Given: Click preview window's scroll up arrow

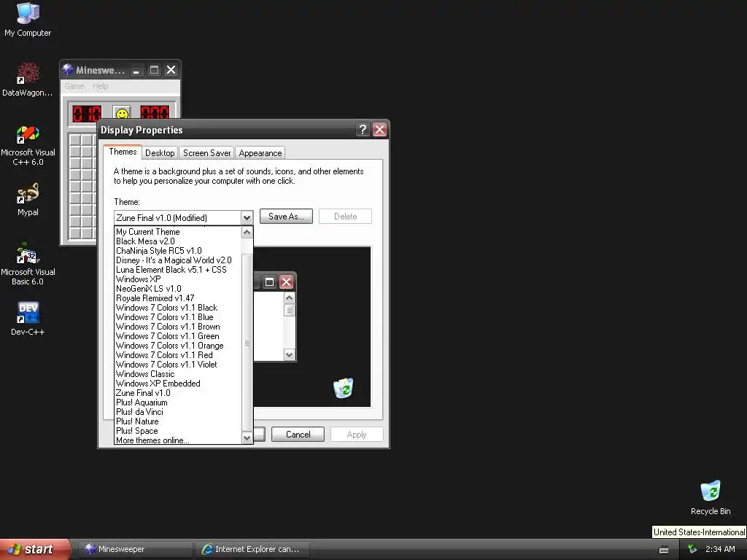Looking at the screenshot, I should [289, 298].
